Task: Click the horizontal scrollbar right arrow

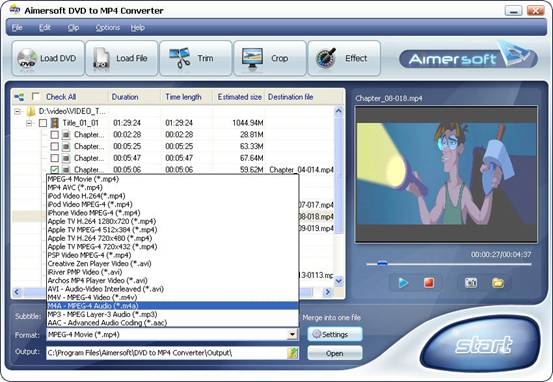Action: (x=328, y=292)
